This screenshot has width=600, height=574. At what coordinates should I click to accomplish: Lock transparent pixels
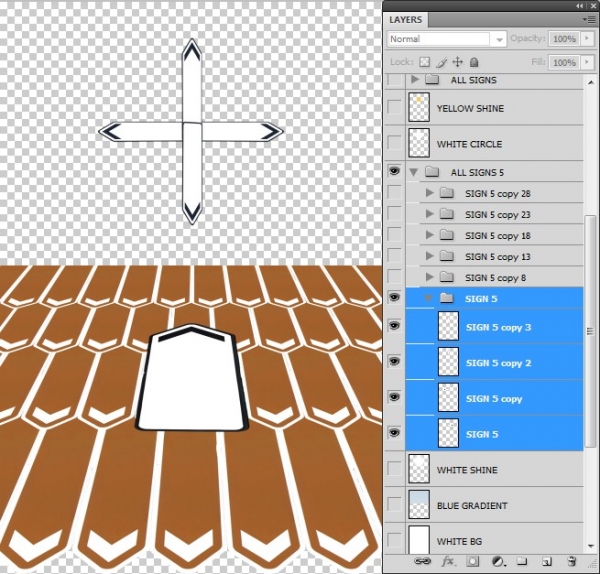point(424,62)
